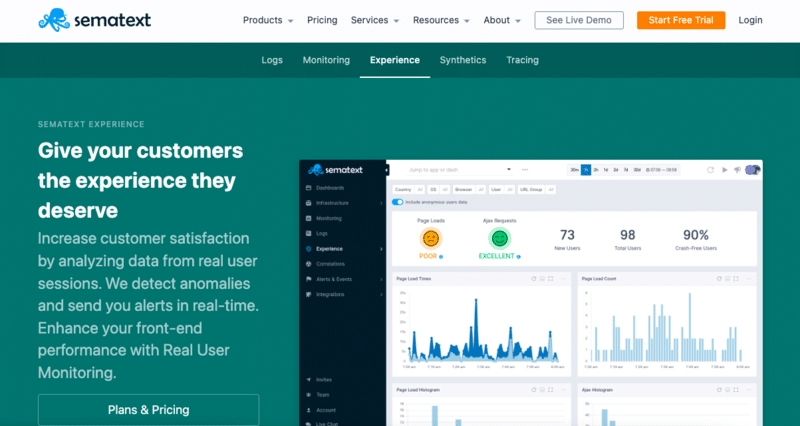Click info icon next to EXCELLENT

click(518, 257)
